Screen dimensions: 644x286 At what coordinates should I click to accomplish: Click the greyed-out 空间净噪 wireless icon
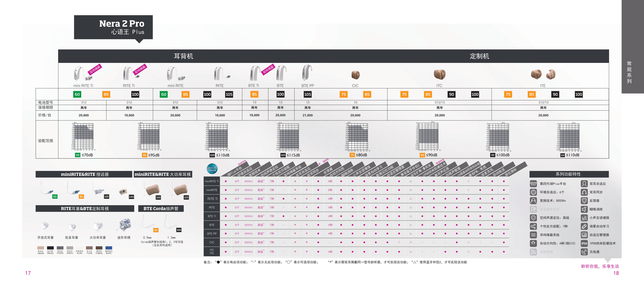coord(533,252)
